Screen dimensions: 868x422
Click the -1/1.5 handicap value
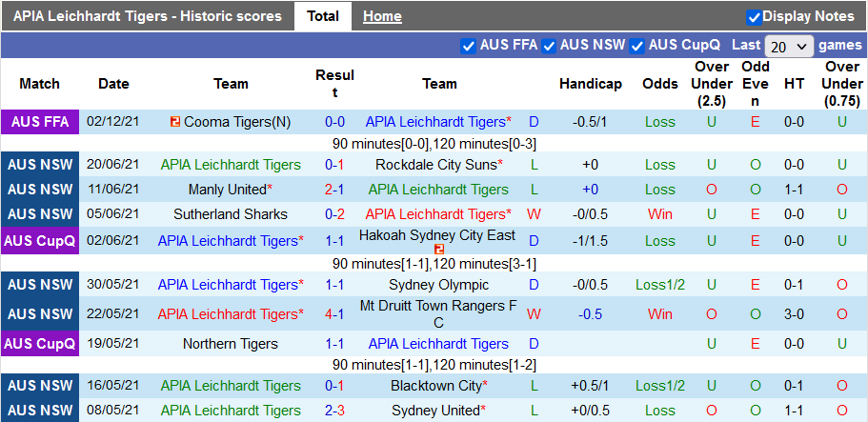tap(590, 241)
